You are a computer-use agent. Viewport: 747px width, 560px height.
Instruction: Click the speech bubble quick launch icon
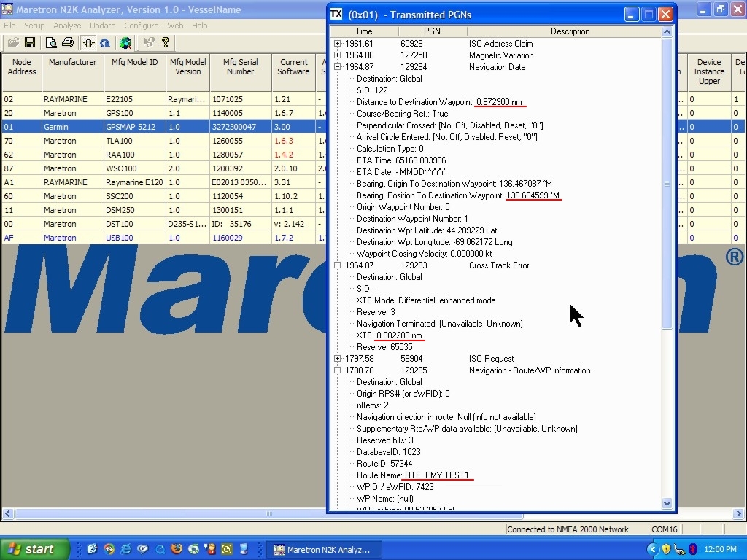click(142, 549)
